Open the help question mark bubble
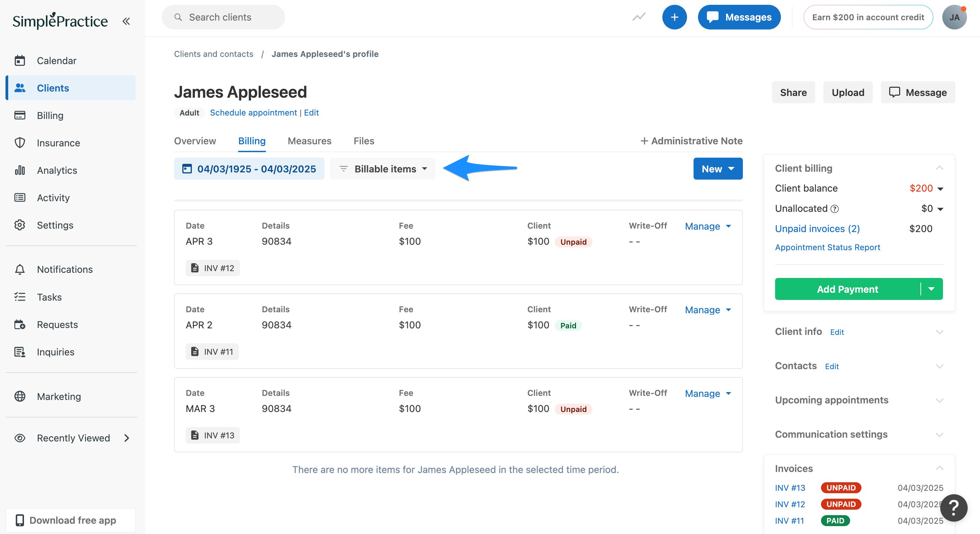980x534 pixels. pyautogui.click(x=953, y=508)
